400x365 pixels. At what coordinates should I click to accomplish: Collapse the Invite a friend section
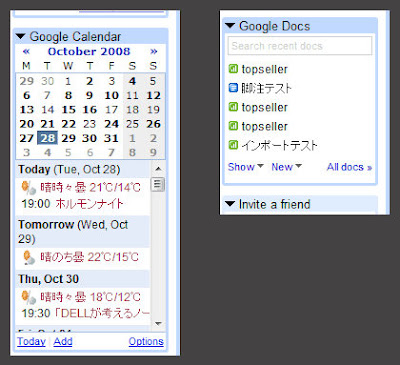(230, 204)
